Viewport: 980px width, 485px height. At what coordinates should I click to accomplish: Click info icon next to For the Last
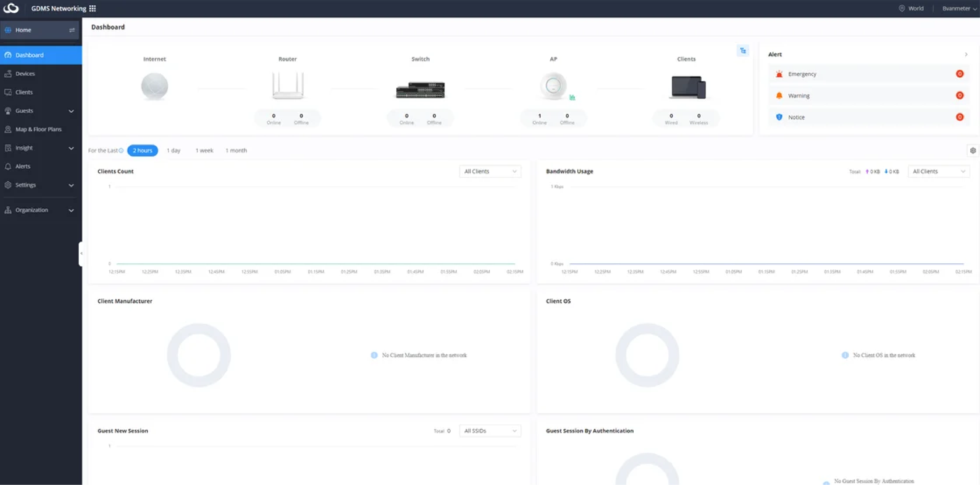click(121, 150)
